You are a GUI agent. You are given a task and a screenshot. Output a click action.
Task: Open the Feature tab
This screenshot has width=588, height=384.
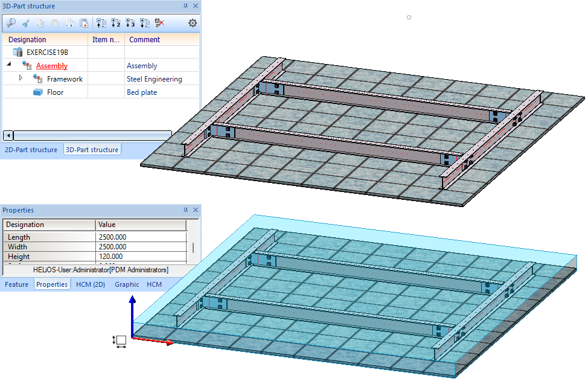click(16, 284)
